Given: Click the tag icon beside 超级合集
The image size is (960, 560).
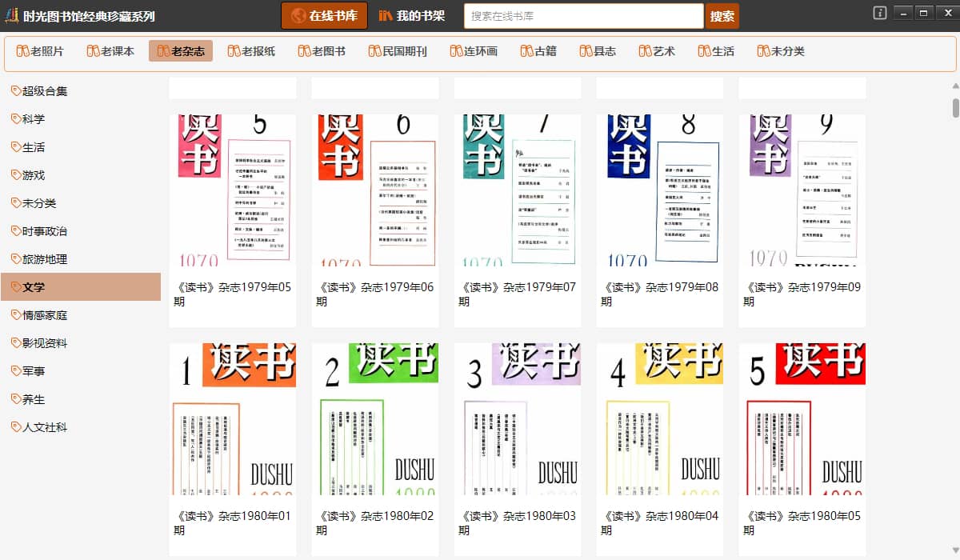Looking at the screenshot, I should [x=15, y=91].
